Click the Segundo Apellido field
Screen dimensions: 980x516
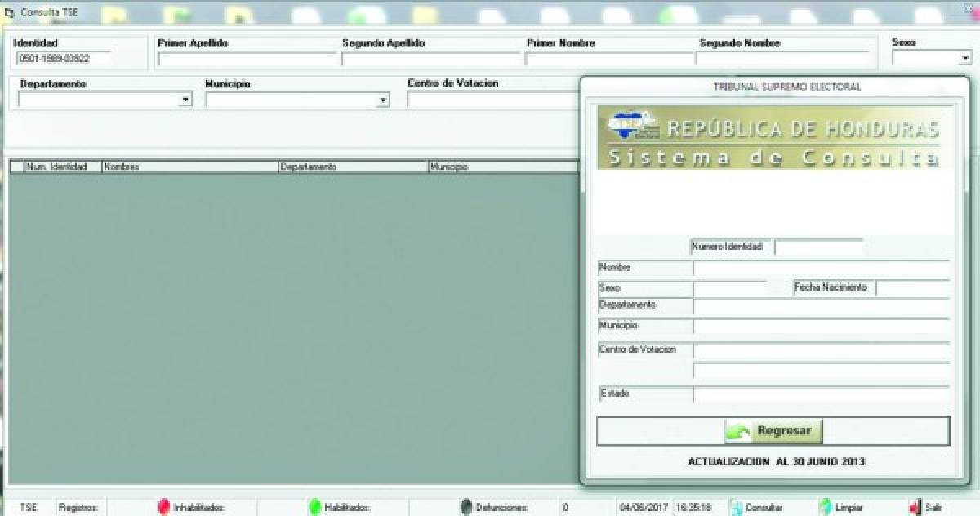click(x=431, y=59)
